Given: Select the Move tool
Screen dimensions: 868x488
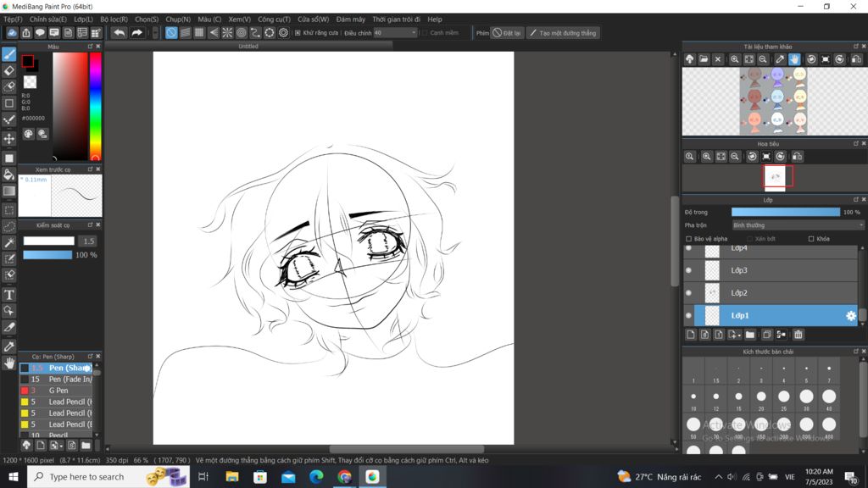Looking at the screenshot, I should [9, 138].
